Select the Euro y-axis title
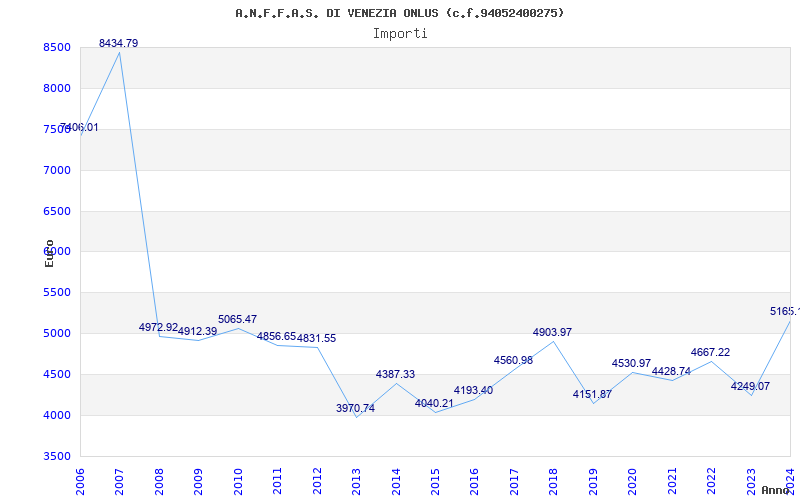This screenshot has height=500, width=800. pyautogui.click(x=49, y=253)
